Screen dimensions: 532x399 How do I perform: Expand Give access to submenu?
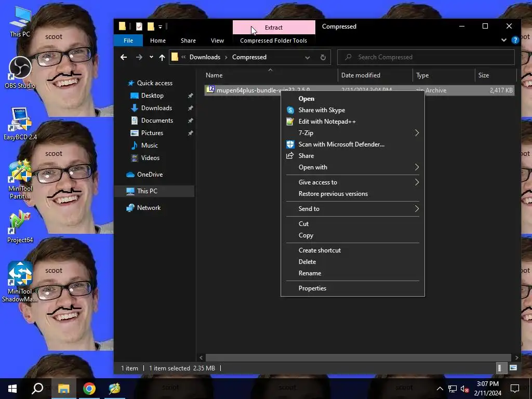(x=353, y=182)
